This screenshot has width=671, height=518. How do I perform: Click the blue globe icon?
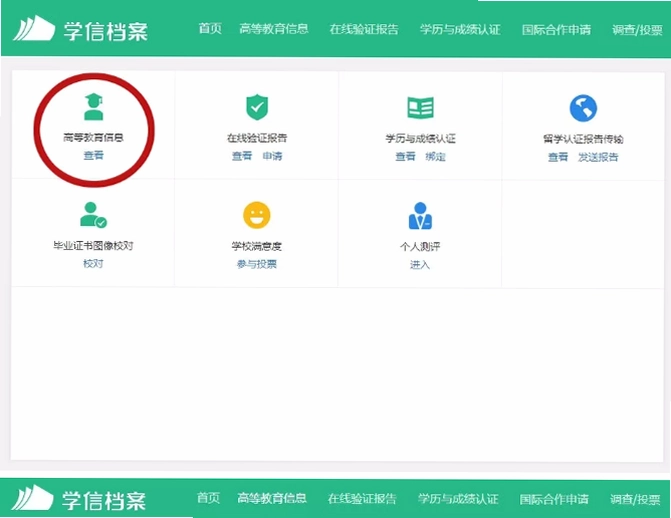pyautogui.click(x=583, y=108)
